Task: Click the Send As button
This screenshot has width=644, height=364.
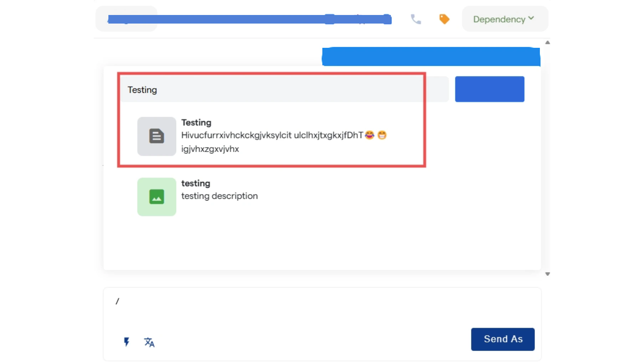Action: click(503, 339)
